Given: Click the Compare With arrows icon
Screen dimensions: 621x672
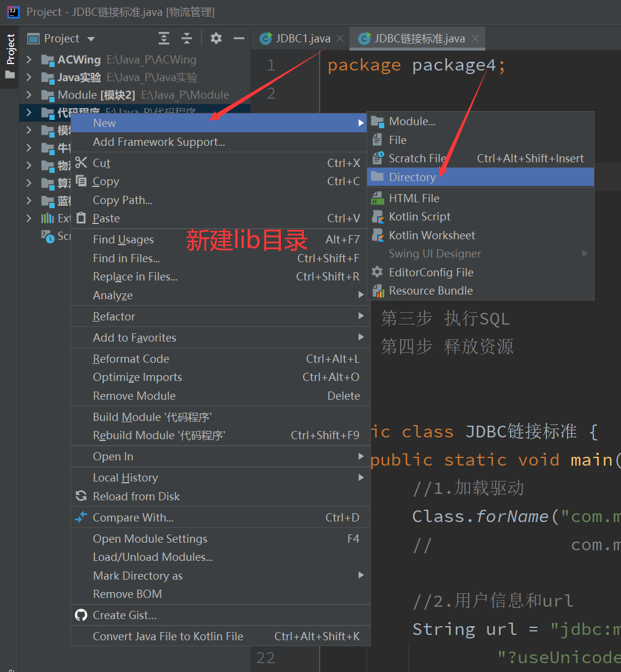Looking at the screenshot, I should coord(82,517).
